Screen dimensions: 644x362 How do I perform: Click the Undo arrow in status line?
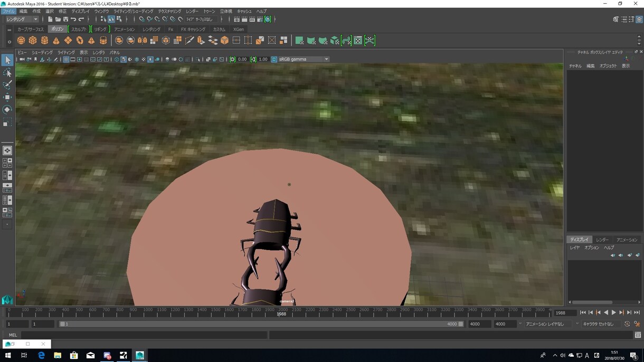(73, 20)
